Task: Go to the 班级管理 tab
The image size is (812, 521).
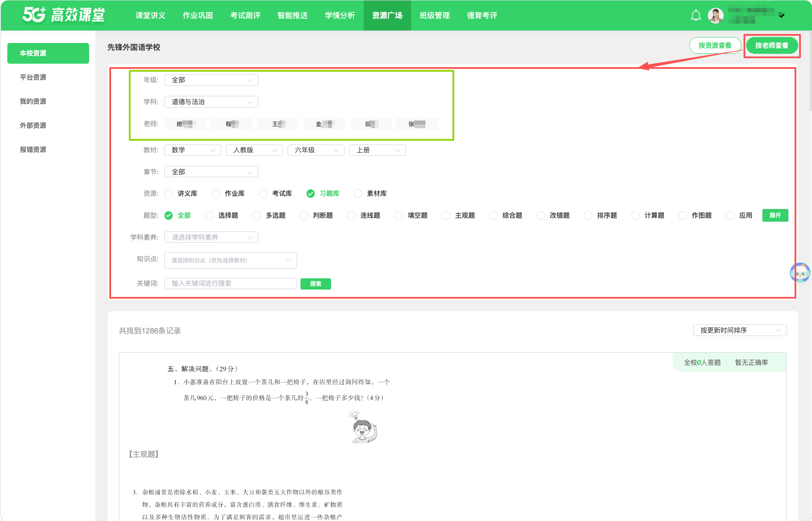Action: pos(435,15)
